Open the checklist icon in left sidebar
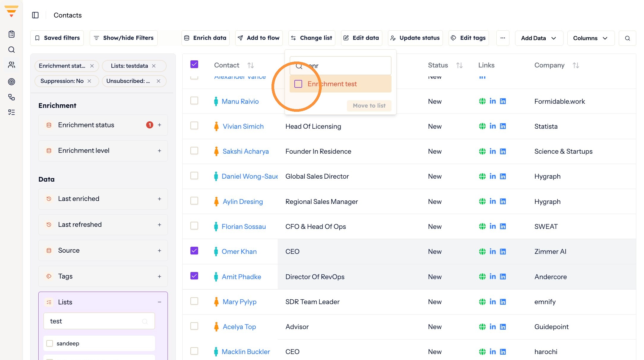The width and height of the screenshot is (644, 360). (x=12, y=112)
